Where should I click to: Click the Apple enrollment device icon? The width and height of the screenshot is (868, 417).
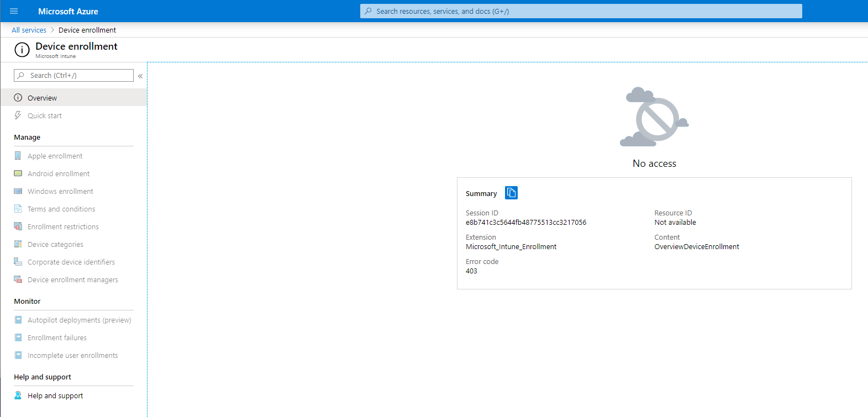tap(18, 156)
